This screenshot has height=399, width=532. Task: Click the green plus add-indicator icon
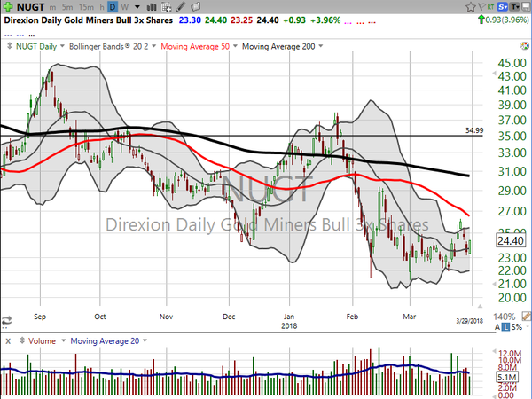pos(7,6)
